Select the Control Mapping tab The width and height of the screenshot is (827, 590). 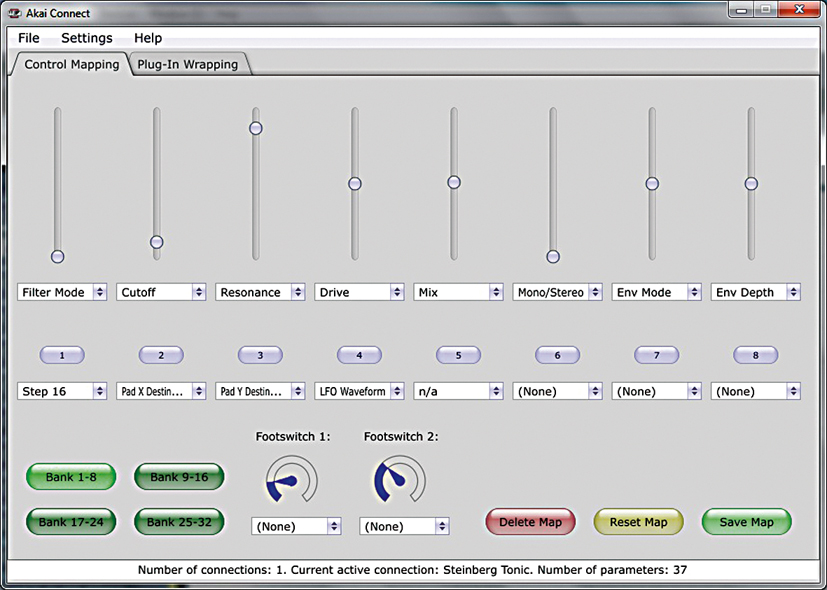(72, 64)
